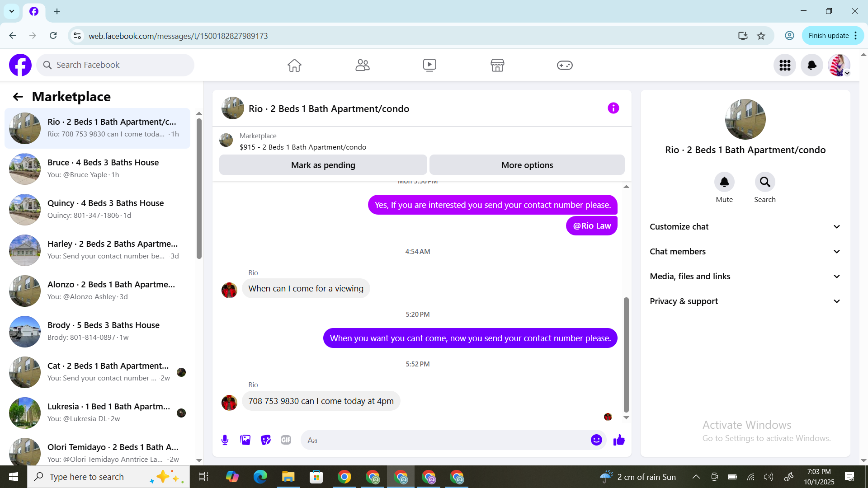Expand Privacy & support section
The width and height of the screenshot is (868, 488).
click(x=745, y=301)
